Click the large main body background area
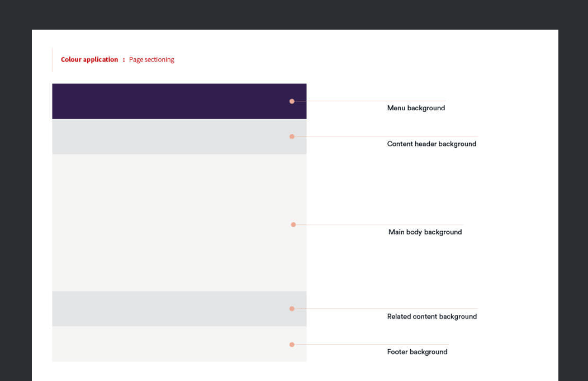Screen dimensions: 588x381 click(x=168, y=223)
